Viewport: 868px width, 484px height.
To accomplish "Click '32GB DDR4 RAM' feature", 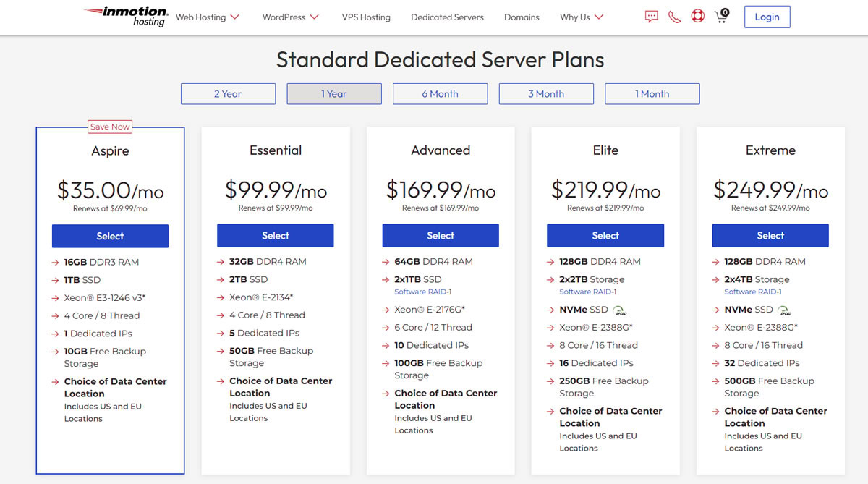I will [x=268, y=261].
